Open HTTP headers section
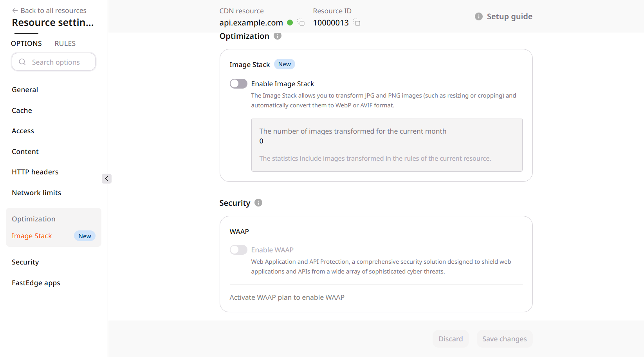Viewport: 644px width, 357px height. point(35,172)
